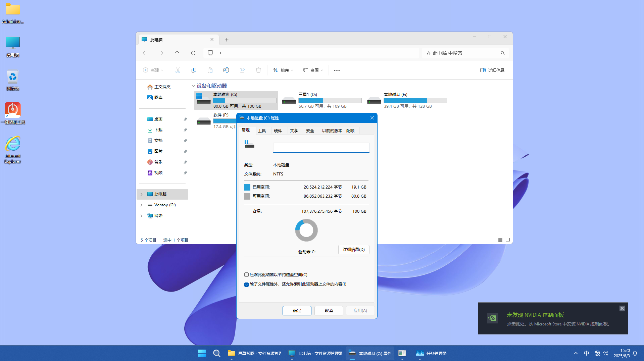
Task: Click the Windows Start button
Action: point(202,353)
